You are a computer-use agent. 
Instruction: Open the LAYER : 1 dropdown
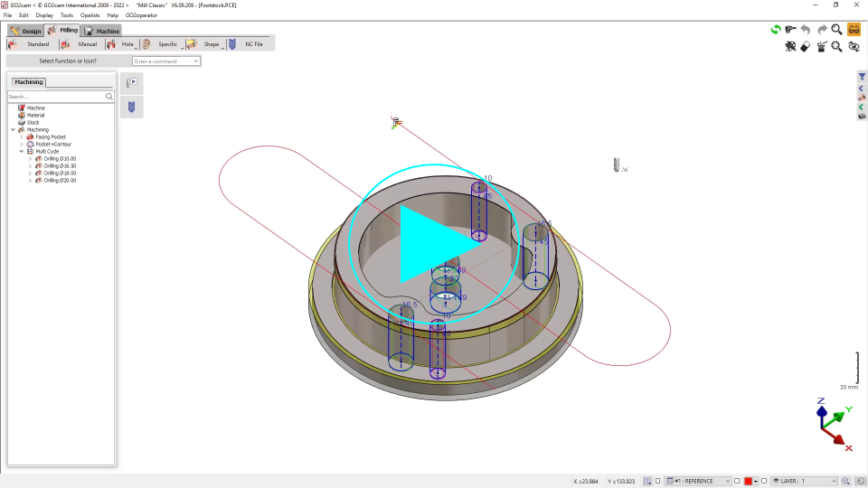coord(804,482)
